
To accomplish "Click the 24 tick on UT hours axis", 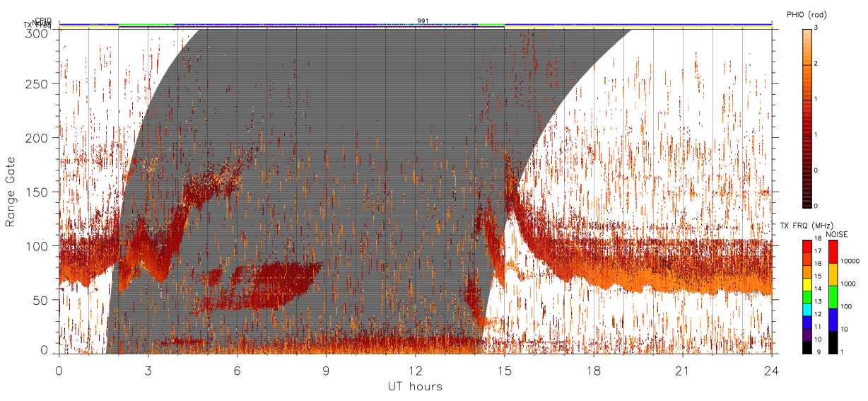I will click(x=772, y=370).
